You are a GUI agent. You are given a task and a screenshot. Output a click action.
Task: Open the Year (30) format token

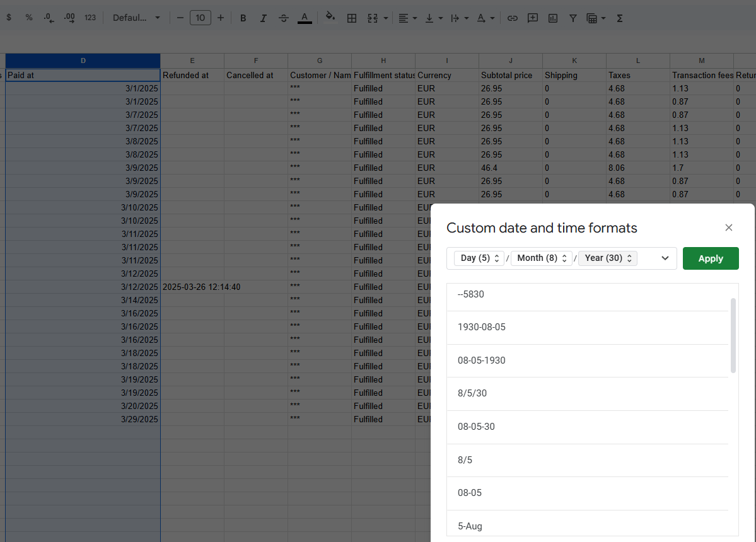608,258
